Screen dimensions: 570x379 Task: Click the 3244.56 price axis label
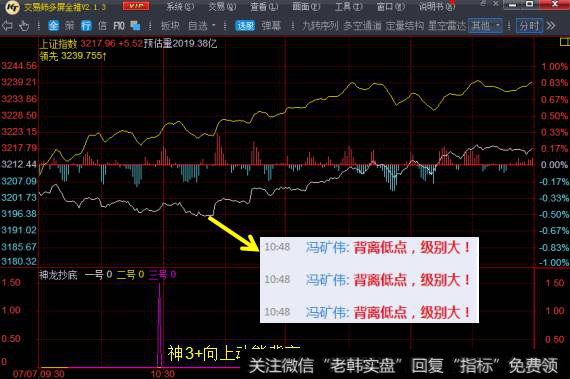[19, 66]
